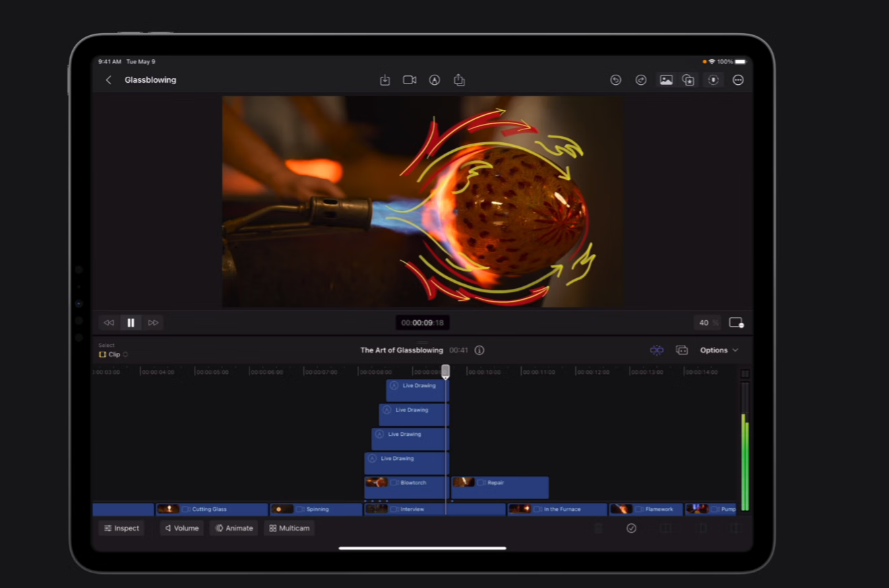Activate the Live Drawing pen tool
Viewport: 889px width, 588px height.
435,80
